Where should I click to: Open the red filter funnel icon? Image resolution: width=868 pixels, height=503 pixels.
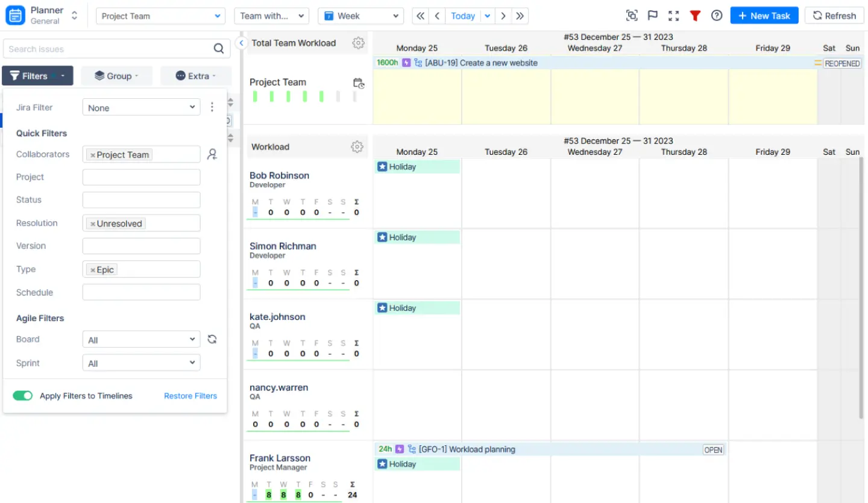point(695,16)
